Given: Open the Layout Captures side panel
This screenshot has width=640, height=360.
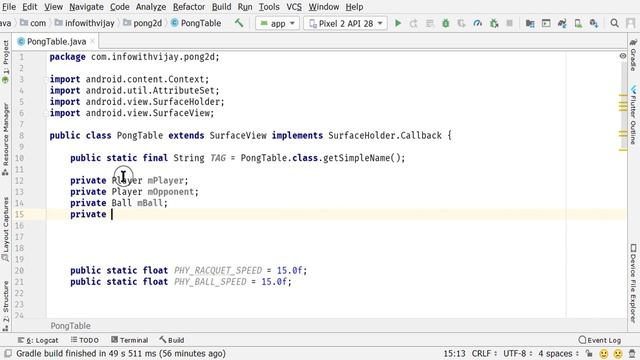Looking at the screenshot, I should [x=5, y=229].
